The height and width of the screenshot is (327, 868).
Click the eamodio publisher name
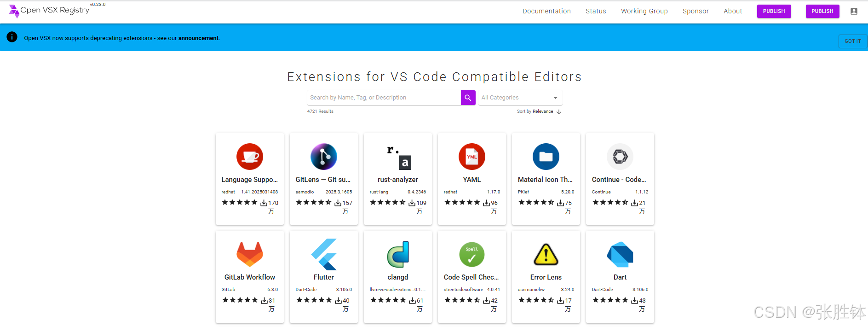click(305, 192)
